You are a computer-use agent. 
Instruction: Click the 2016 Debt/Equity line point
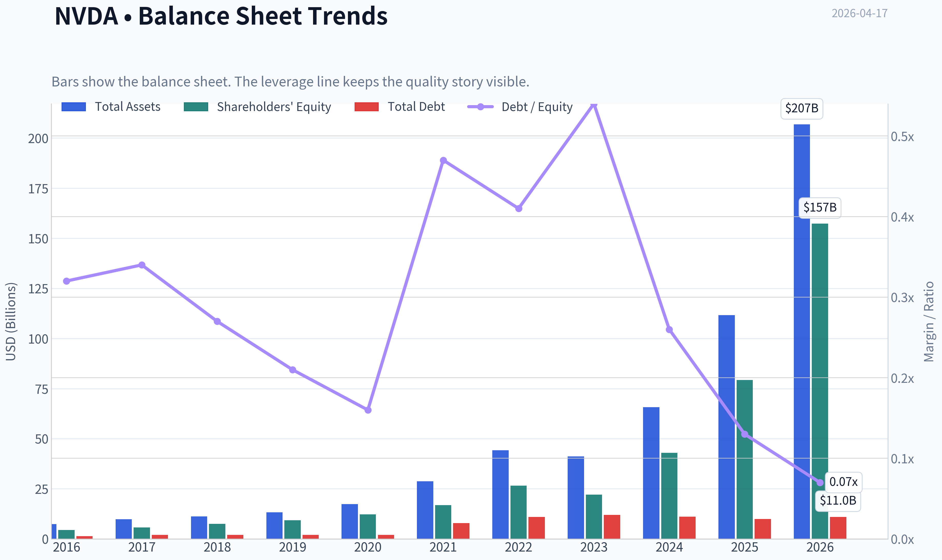click(67, 281)
